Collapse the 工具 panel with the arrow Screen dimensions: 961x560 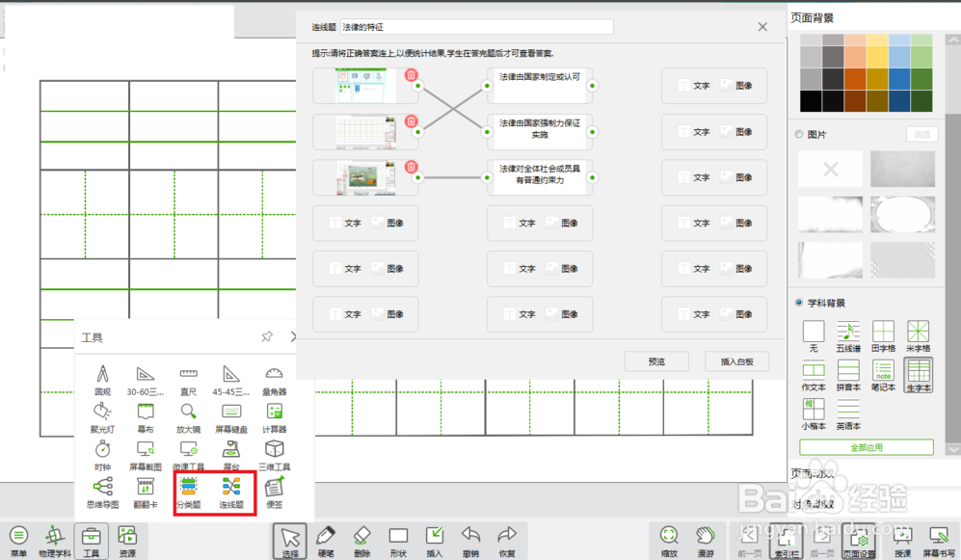tap(293, 336)
